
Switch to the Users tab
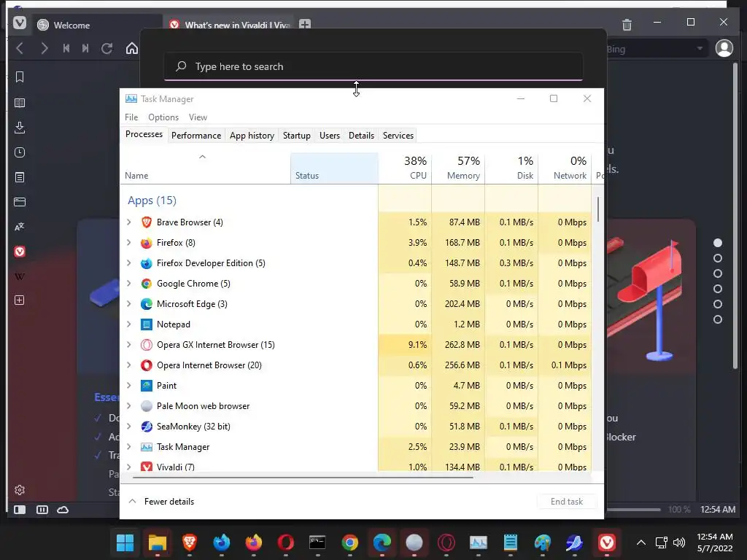[x=330, y=135]
